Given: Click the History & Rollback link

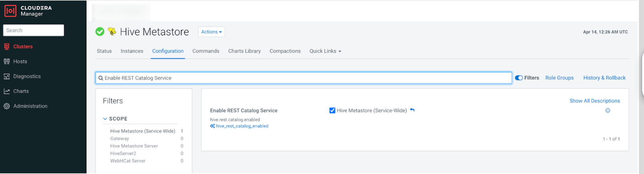Looking at the screenshot, I should (x=604, y=78).
